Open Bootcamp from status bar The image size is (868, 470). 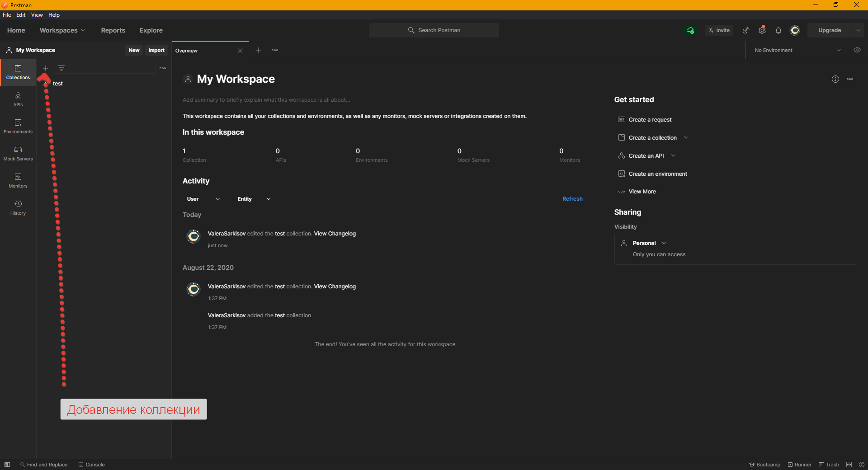[765, 465]
